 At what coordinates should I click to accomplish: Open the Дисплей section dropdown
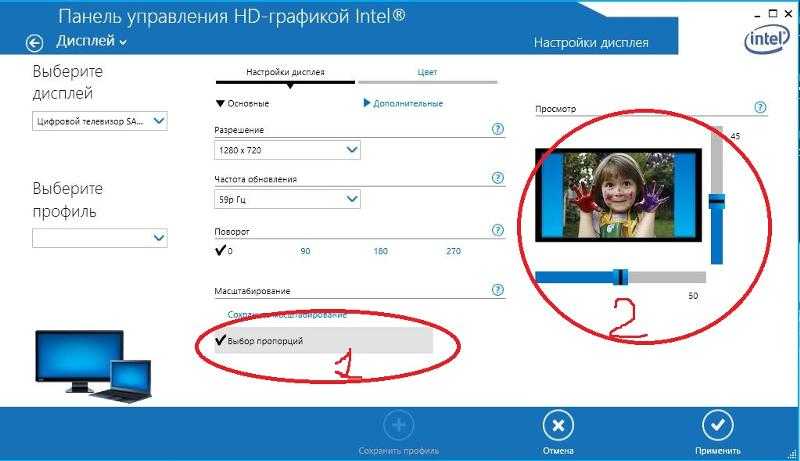click(x=91, y=41)
